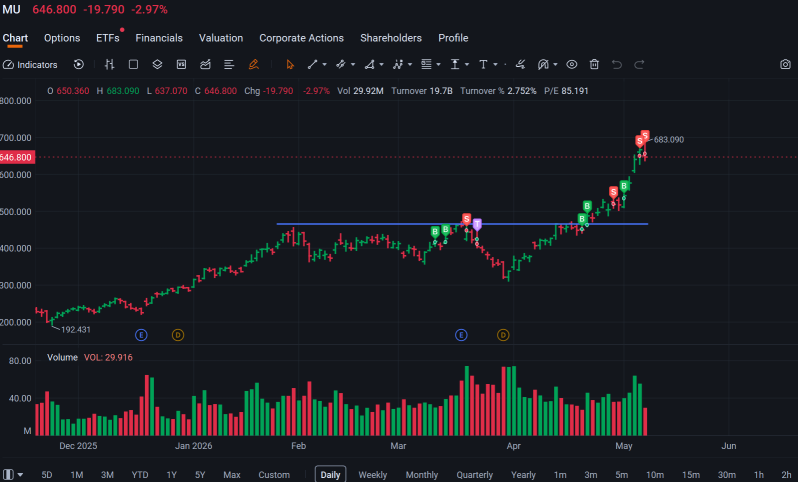
Task: Toggle the square box icon in toolbar
Action: click(133, 64)
